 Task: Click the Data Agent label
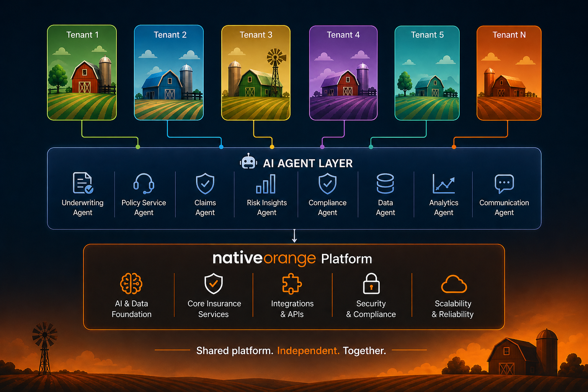pyautogui.click(x=385, y=207)
